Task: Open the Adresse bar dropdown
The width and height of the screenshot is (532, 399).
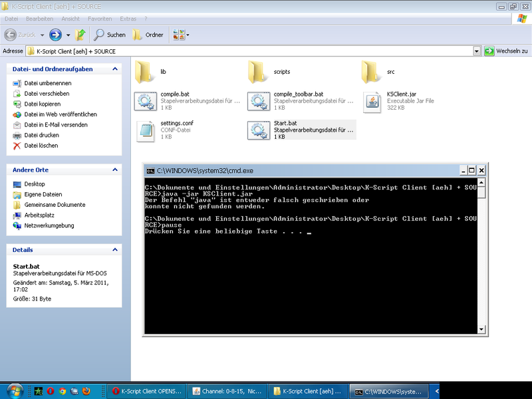Action: pos(477,51)
